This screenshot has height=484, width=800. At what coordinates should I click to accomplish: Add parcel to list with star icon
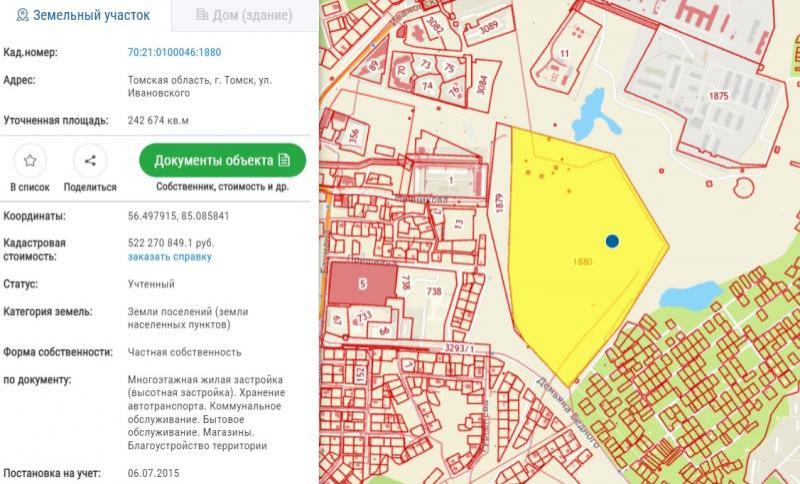(x=30, y=161)
